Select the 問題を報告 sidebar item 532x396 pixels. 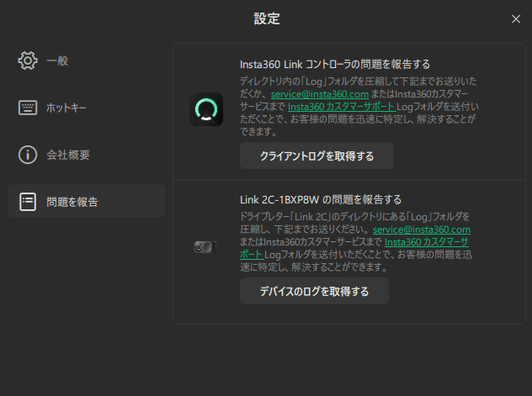click(72, 202)
